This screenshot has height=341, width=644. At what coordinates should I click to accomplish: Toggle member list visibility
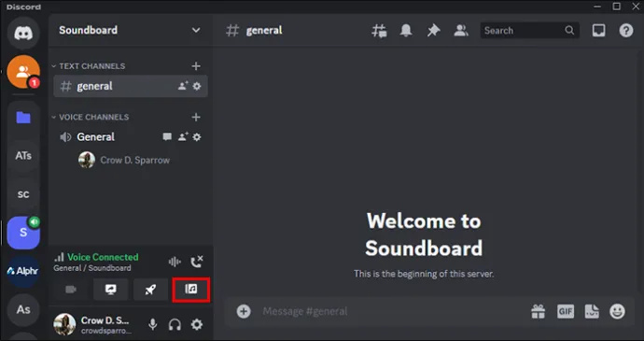461,31
